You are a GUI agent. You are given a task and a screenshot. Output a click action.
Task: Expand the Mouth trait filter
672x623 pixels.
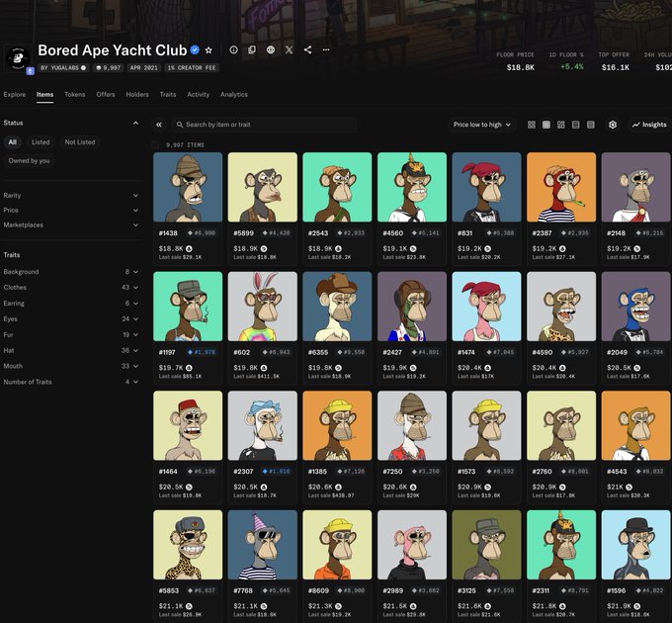pos(71,366)
